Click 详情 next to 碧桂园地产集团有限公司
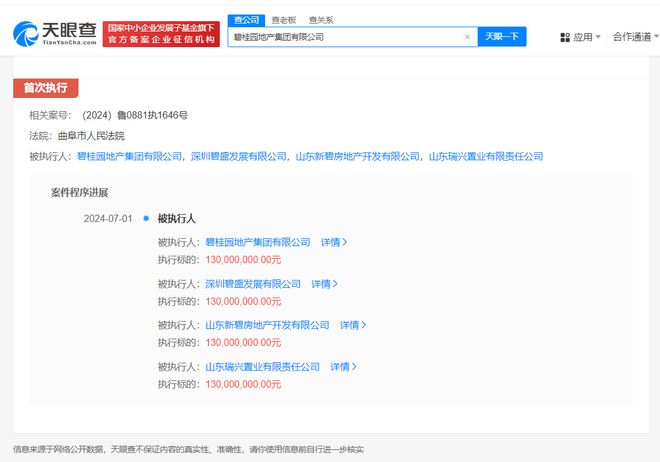The width and height of the screenshot is (660, 462). tap(334, 242)
